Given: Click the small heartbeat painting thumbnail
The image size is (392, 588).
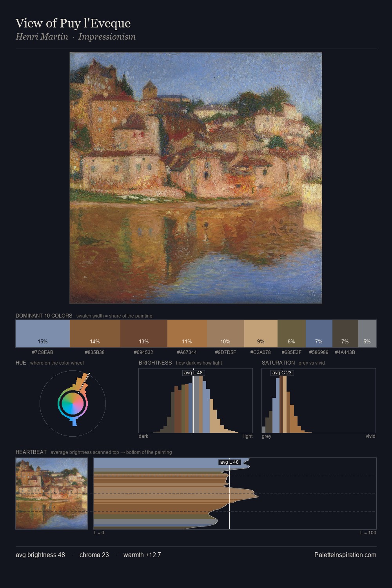Looking at the screenshot, I should (51, 494).
